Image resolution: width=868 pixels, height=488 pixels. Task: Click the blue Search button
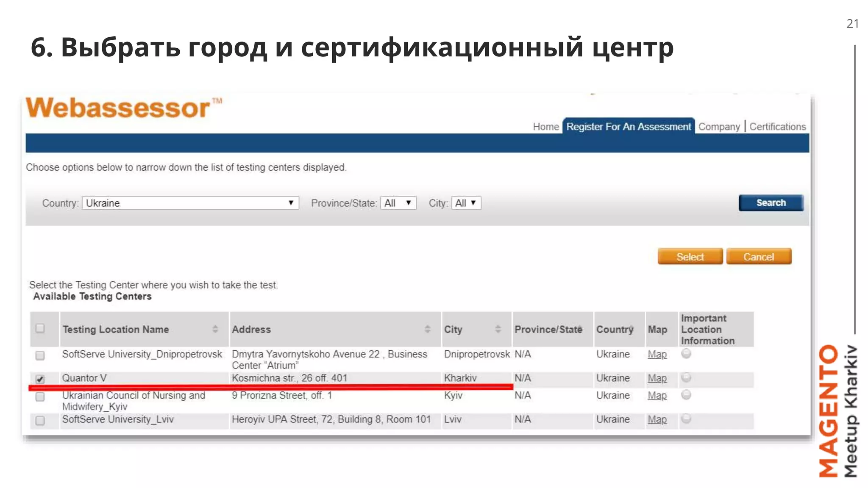coord(771,203)
